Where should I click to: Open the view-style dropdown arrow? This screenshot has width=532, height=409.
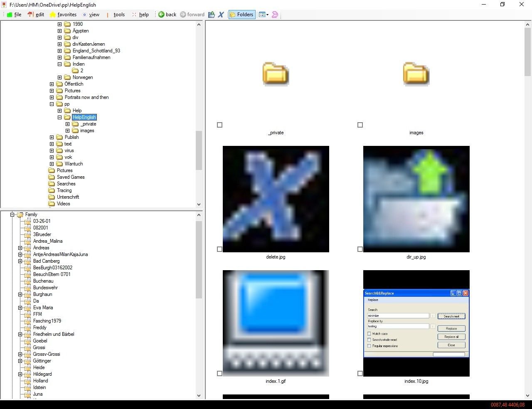pos(266,14)
